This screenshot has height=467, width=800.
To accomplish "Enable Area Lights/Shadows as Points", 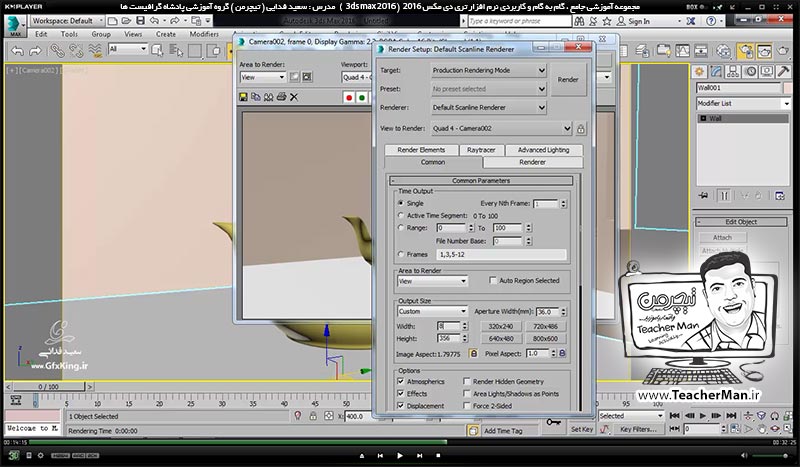I will (466, 394).
